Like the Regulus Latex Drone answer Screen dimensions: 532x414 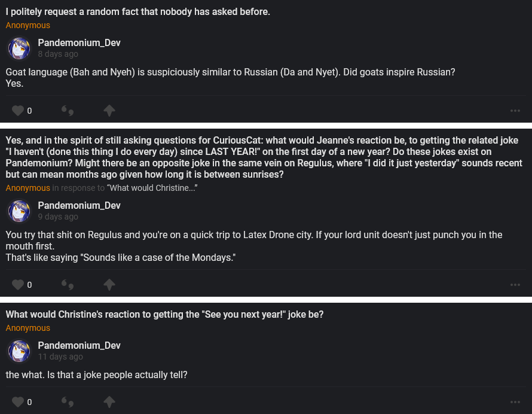[18, 285]
